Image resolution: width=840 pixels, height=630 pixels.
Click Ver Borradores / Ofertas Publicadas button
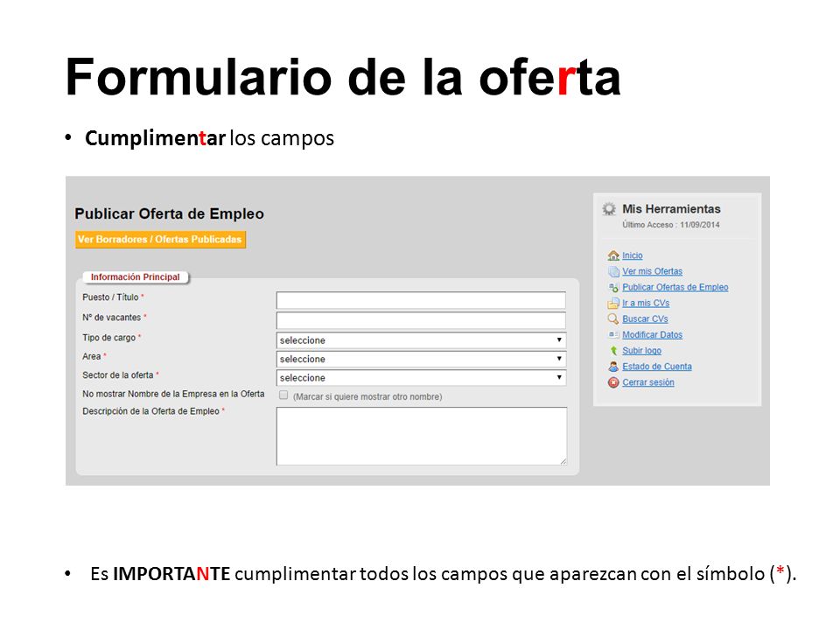tap(160, 240)
